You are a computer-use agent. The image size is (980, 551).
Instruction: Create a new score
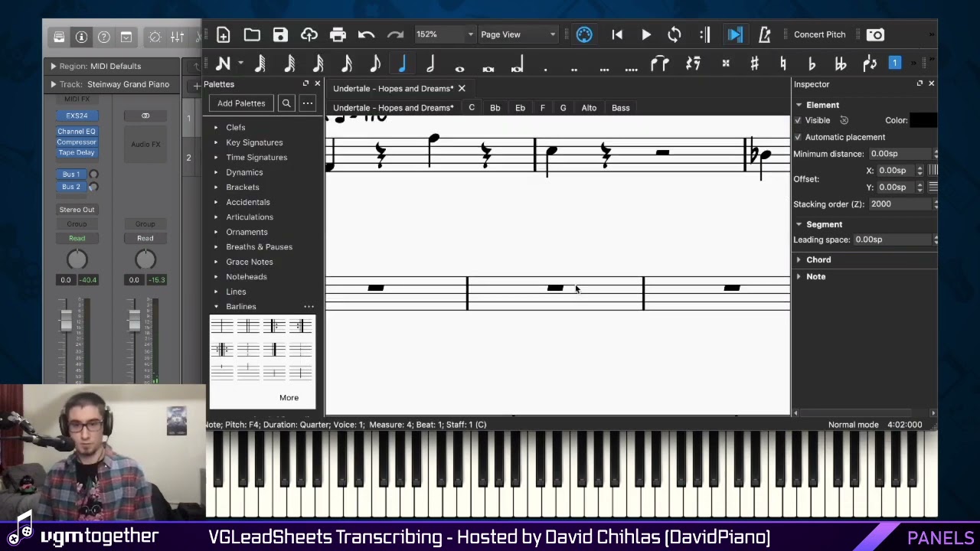pyautogui.click(x=224, y=34)
